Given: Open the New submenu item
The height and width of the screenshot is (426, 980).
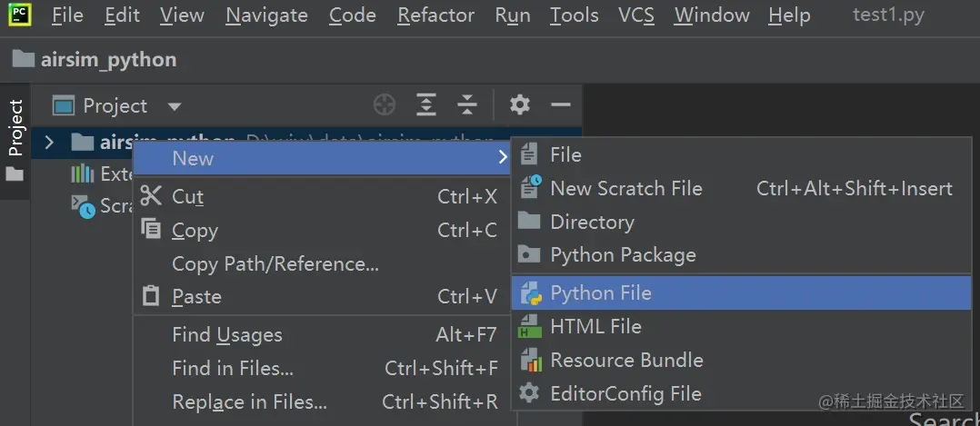Looking at the screenshot, I should coord(193,158).
